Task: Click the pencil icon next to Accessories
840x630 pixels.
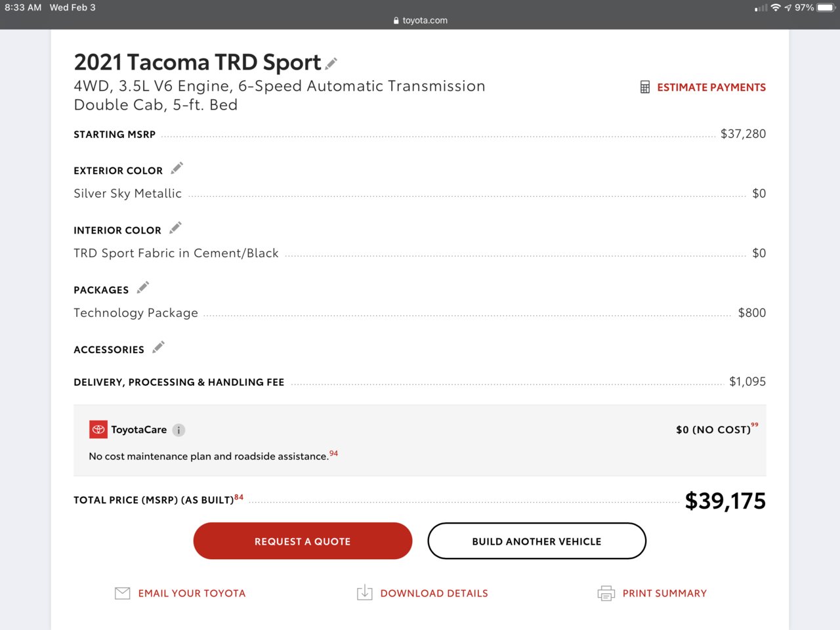Action: 158,348
